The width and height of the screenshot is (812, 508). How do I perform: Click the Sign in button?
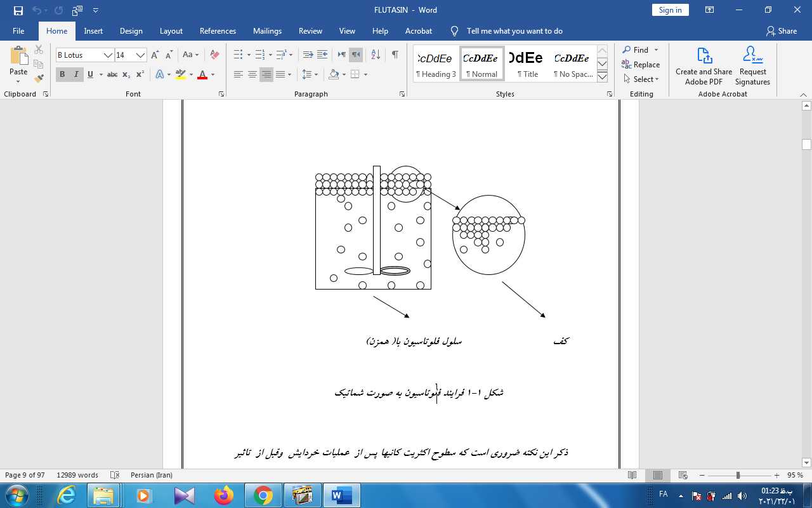pyautogui.click(x=670, y=10)
